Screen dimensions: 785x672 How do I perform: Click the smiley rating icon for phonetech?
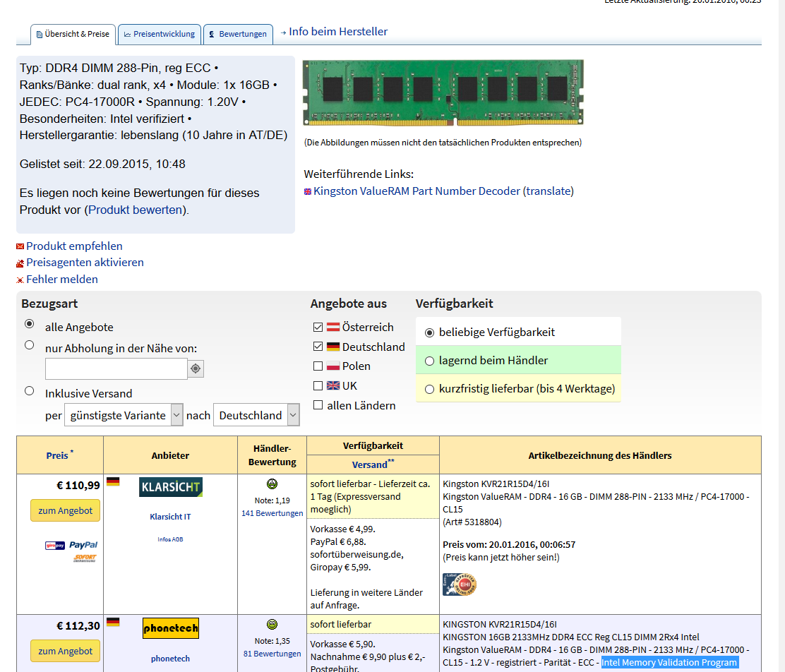(x=272, y=625)
